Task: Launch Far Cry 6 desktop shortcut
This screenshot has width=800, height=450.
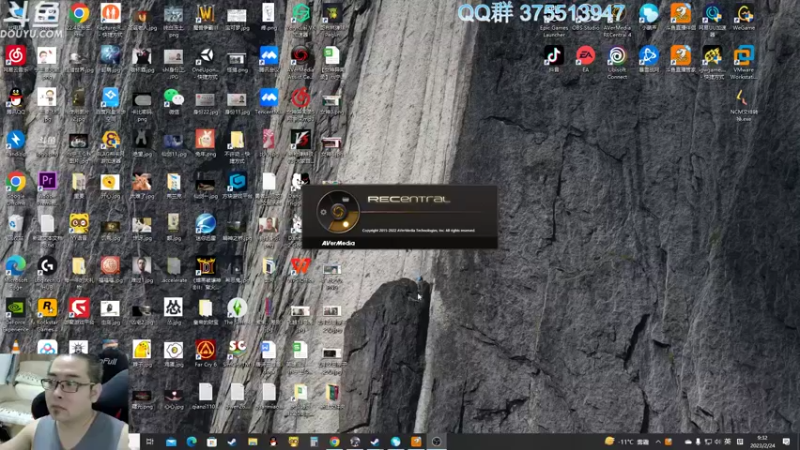Action: tap(206, 353)
